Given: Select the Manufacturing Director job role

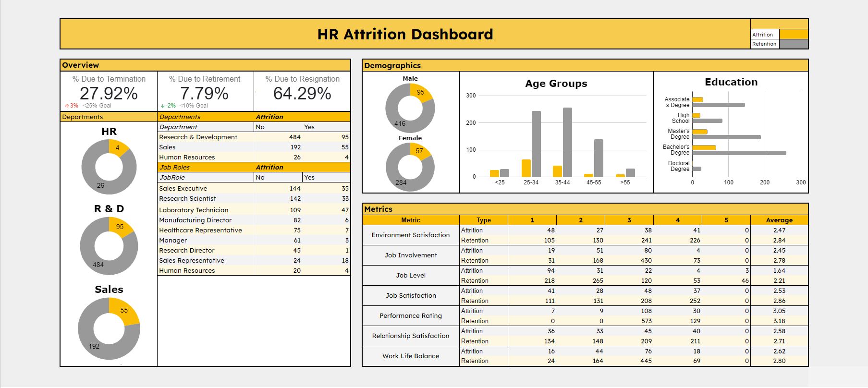Looking at the screenshot, I should click(x=195, y=220).
